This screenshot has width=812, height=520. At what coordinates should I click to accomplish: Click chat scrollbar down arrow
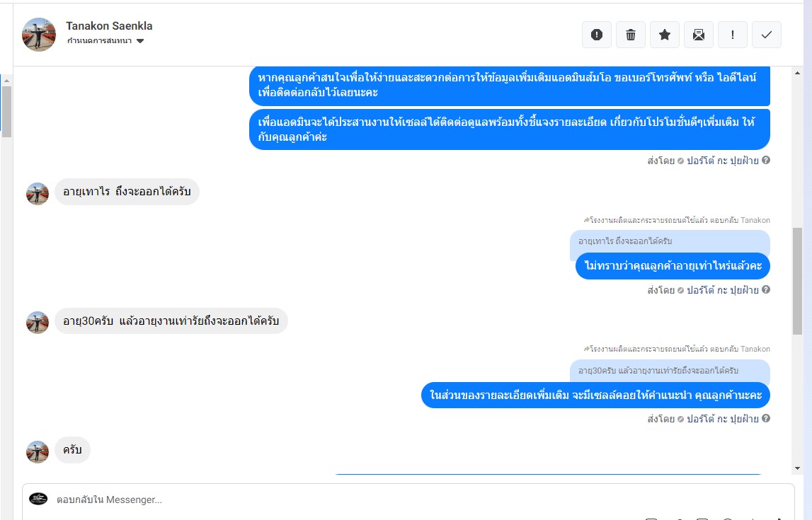798,468
